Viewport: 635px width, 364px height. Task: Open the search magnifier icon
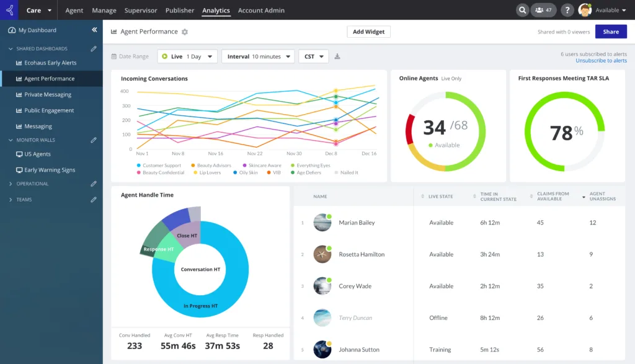522,10
